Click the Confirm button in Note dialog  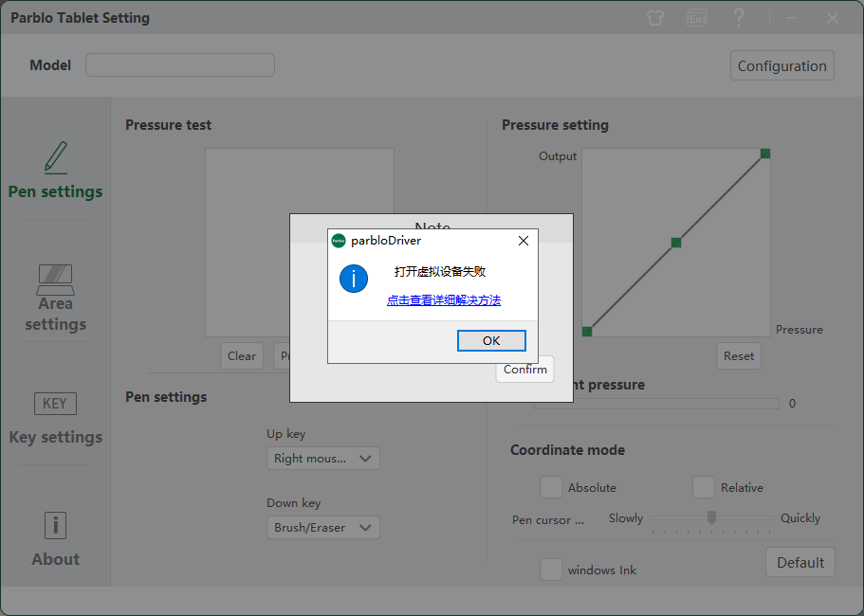(525, 370)
